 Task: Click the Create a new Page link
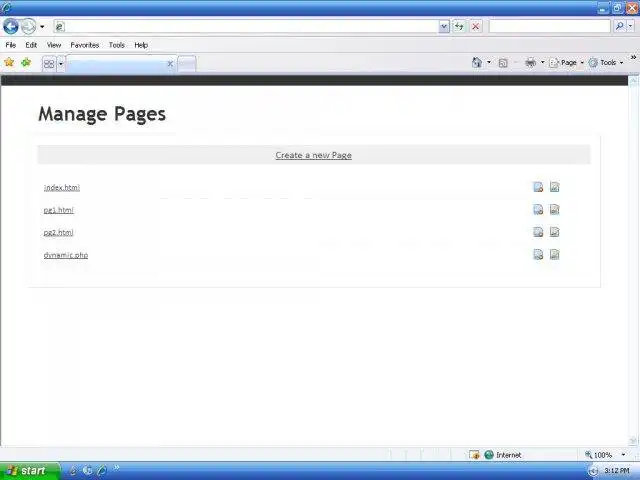pos(313,155)
